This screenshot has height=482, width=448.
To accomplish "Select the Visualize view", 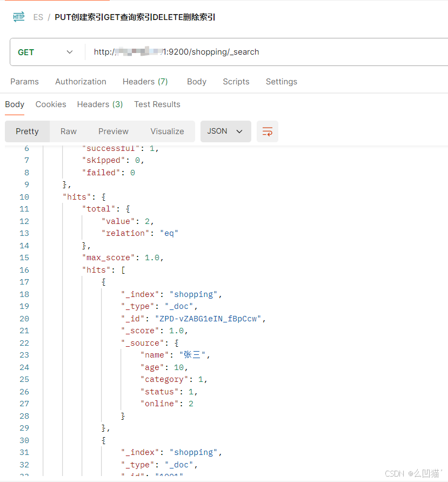I will (167, 131).
